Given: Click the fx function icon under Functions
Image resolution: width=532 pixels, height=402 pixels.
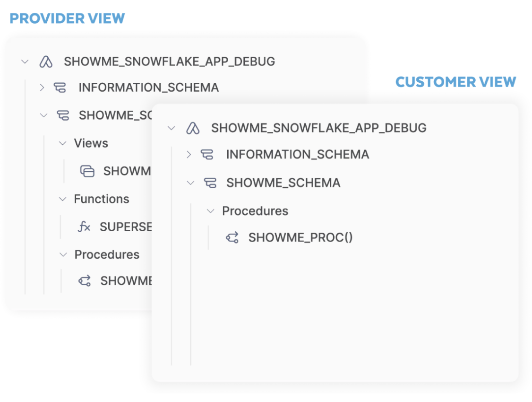Looking at the screenshot, I should click(84, 227).
